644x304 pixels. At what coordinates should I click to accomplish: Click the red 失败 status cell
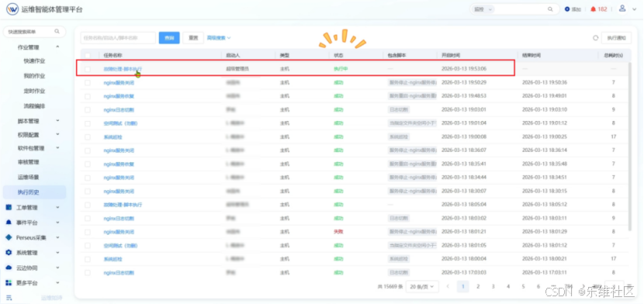[x=338, y=232]
